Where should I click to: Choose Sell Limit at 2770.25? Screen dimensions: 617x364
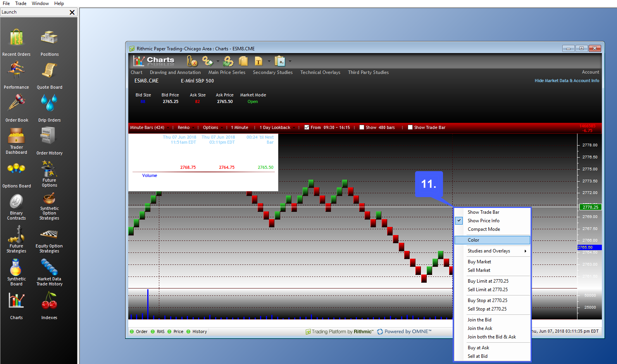tap(492, 290)
